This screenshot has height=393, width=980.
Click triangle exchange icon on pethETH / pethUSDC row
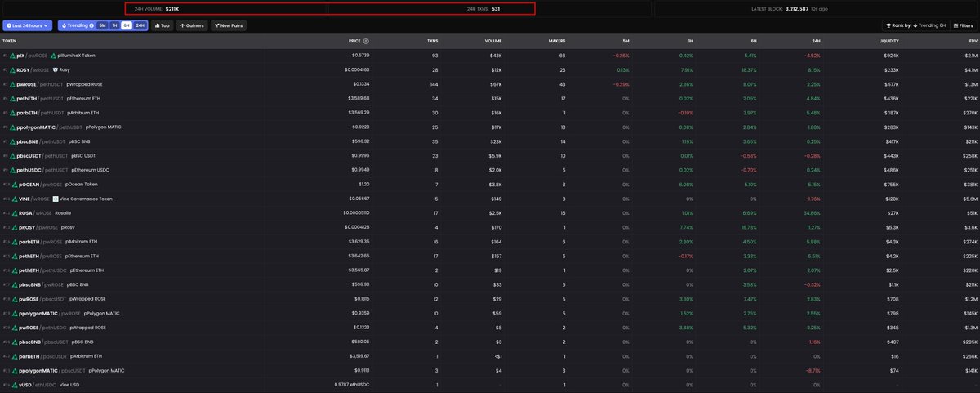[14, 270]
